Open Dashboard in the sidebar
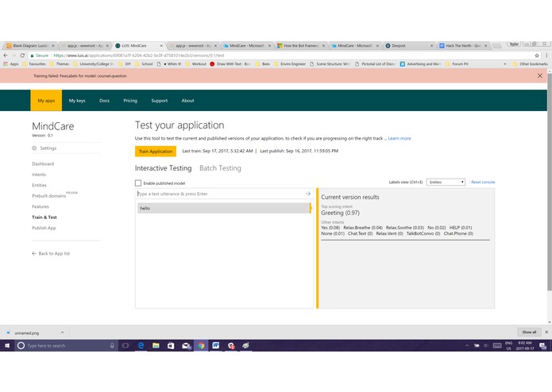Screen dimensions: 552x392 click(43, 163)
